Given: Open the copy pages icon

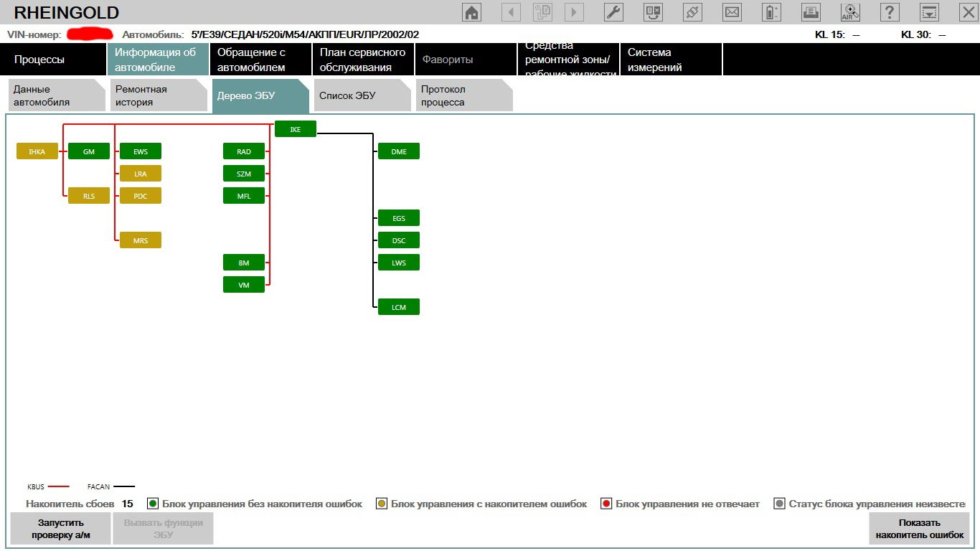Looking at the screenshot, I should click(542, 12).
